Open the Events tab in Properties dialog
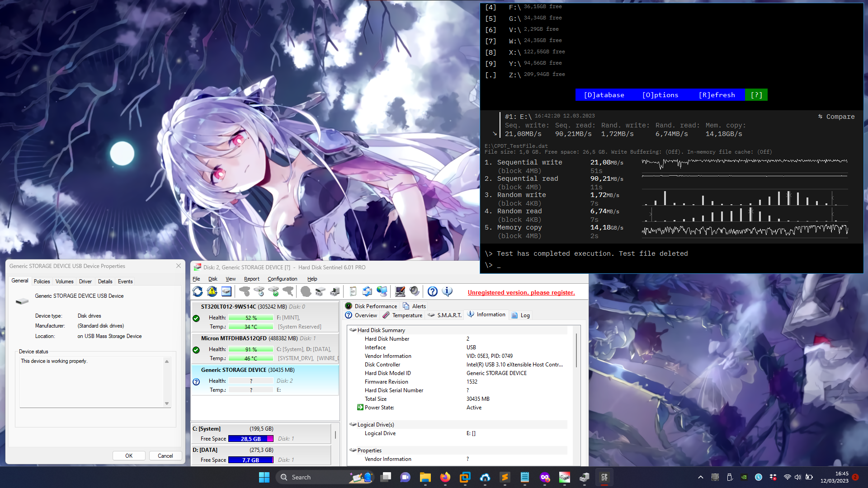Screen dimensions: 868x488 click(125, 281)
